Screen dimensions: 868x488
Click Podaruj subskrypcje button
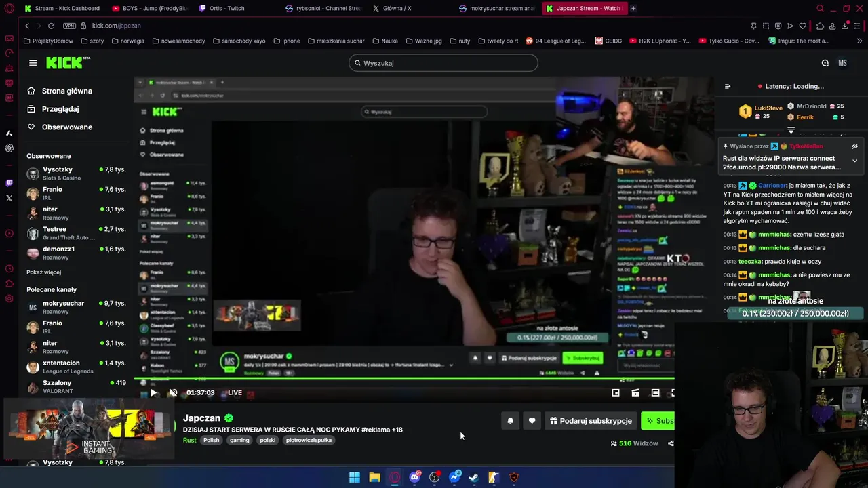point(591,421)
